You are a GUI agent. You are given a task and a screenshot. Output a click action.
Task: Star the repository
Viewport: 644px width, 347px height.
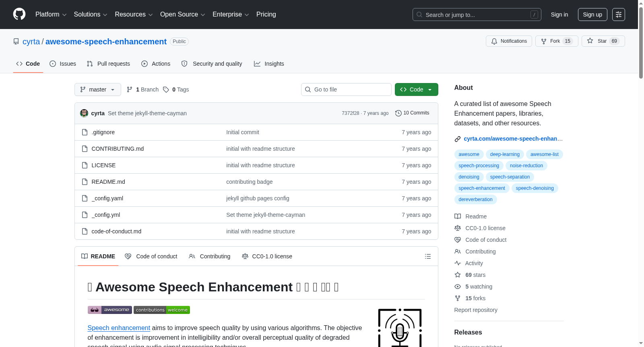tap(603, 41)
